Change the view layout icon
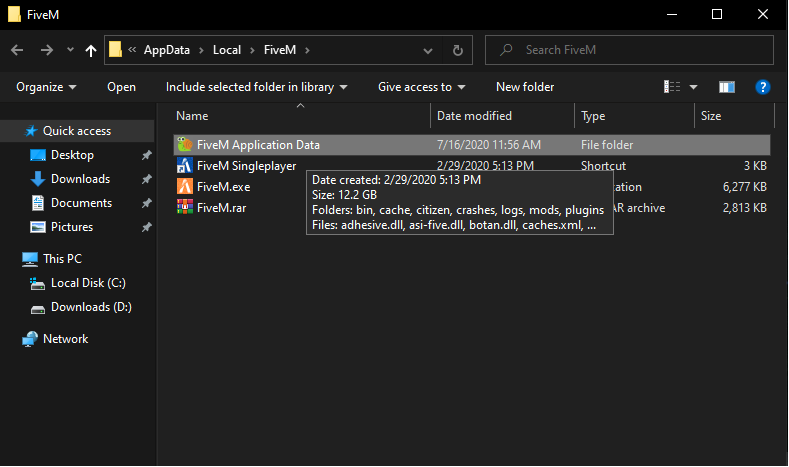 (x=672, y=87)
